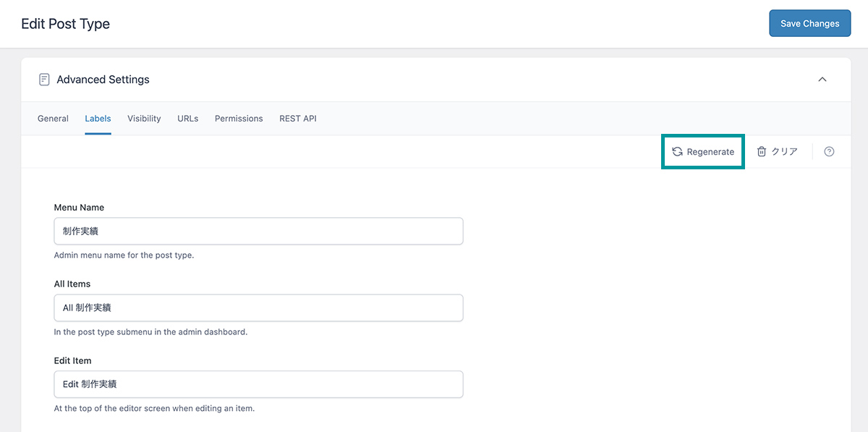
Task: Click the Advanced Settings document icon
Action: 44,80
